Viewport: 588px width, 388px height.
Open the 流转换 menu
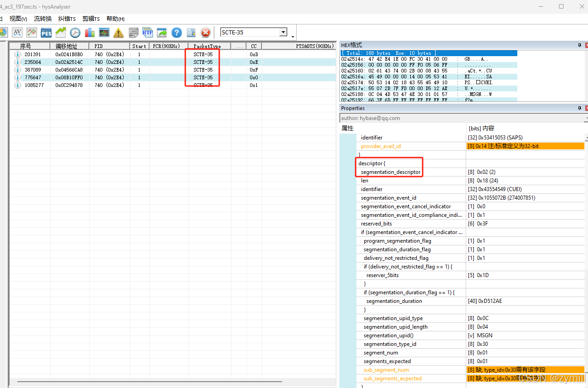[x=43, y=19]
